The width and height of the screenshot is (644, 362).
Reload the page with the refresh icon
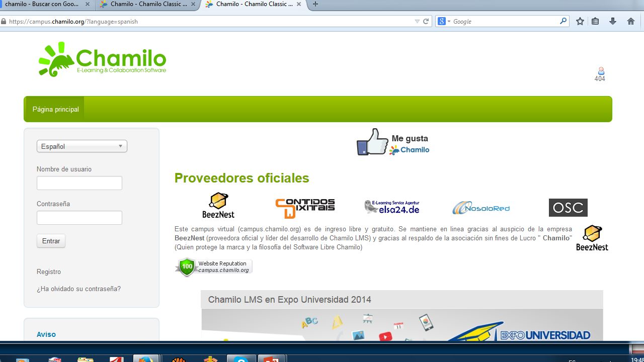point(426,22)
